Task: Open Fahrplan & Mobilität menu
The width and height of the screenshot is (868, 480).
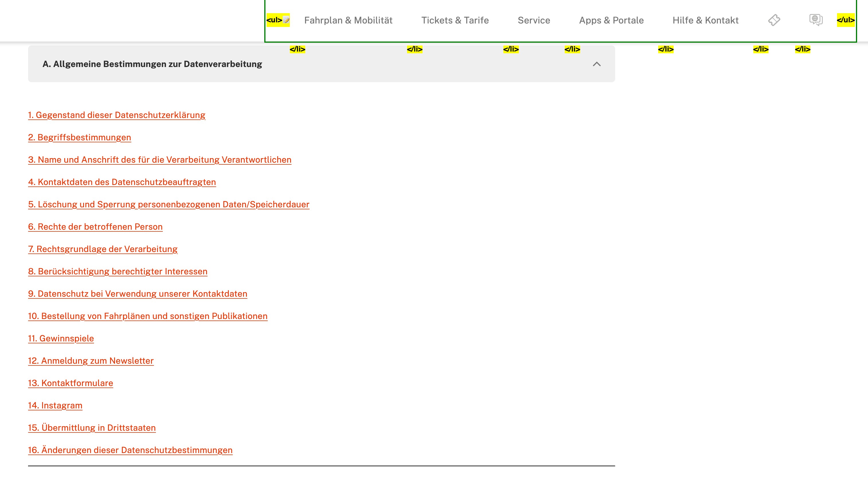Action: 348,20
